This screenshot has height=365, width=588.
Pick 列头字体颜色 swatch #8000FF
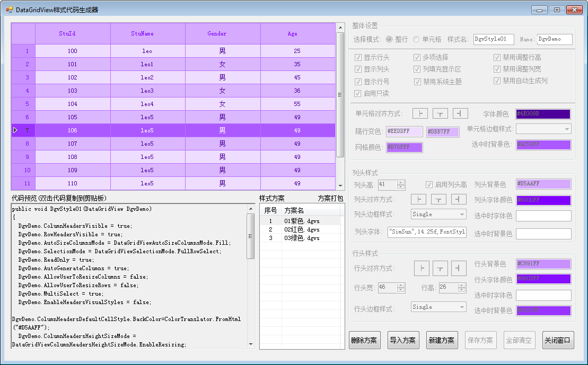543,200
